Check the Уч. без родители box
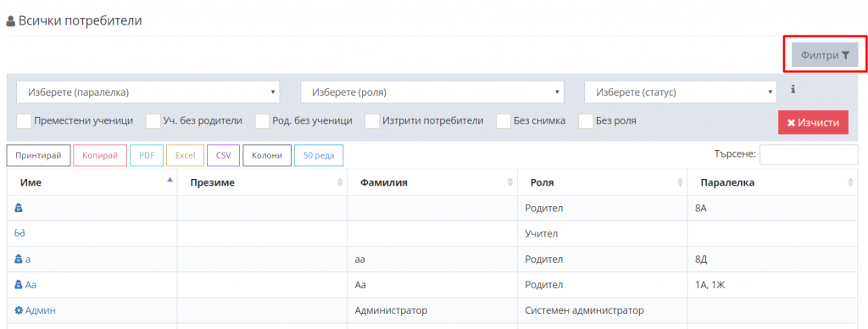 [x=153, y=120]
